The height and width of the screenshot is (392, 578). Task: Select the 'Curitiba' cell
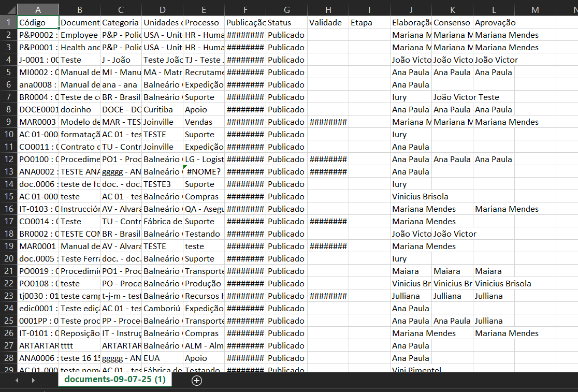[x=162, y=110]
